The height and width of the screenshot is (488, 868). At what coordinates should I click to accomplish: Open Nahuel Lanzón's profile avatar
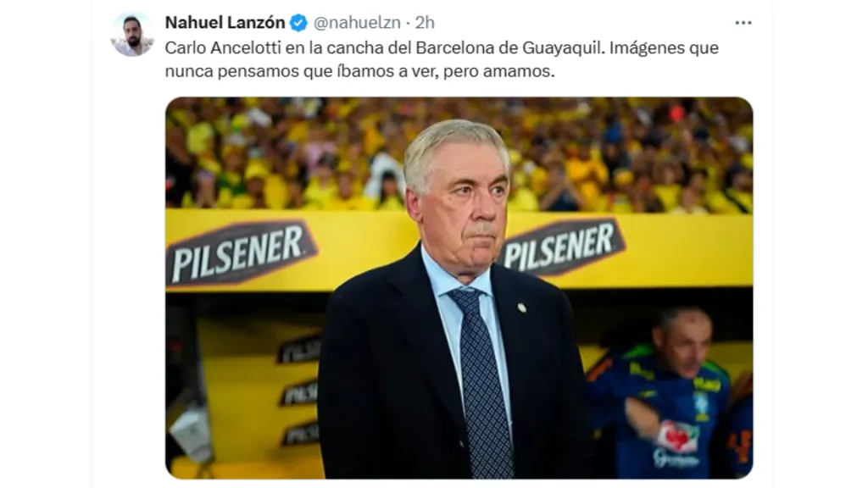[x=131, y=35]
